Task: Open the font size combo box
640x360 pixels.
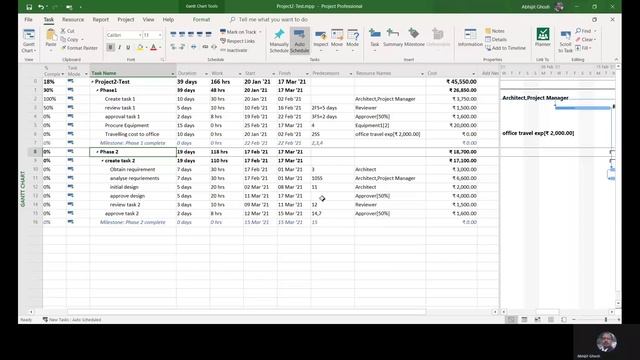Action: pyautogui.click(x=152, y=35)
